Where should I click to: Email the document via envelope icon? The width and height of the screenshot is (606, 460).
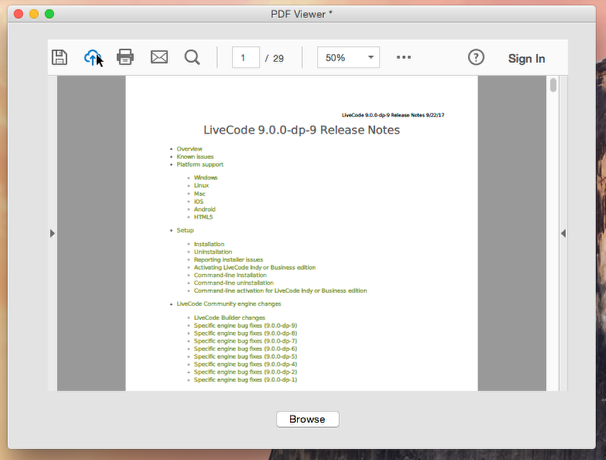[159, 57]
